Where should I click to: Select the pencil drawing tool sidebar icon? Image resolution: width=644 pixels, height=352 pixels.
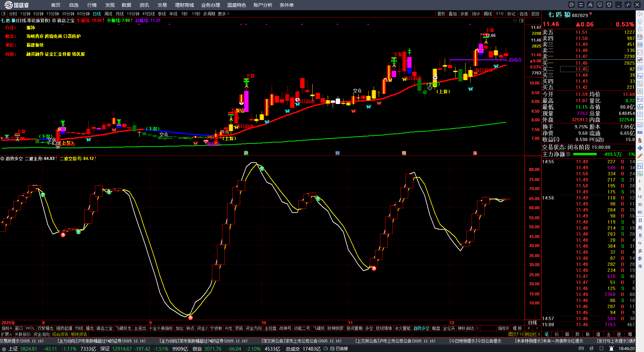pyautogui.click(x=640, y=156)
